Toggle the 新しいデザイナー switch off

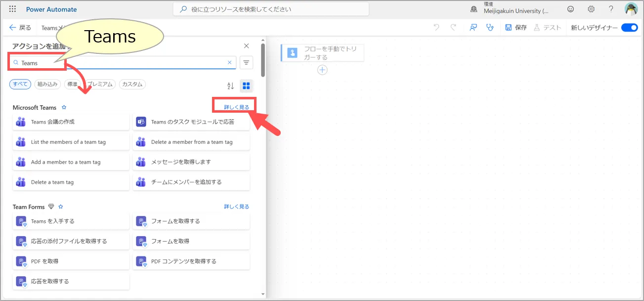pos(629,28)
